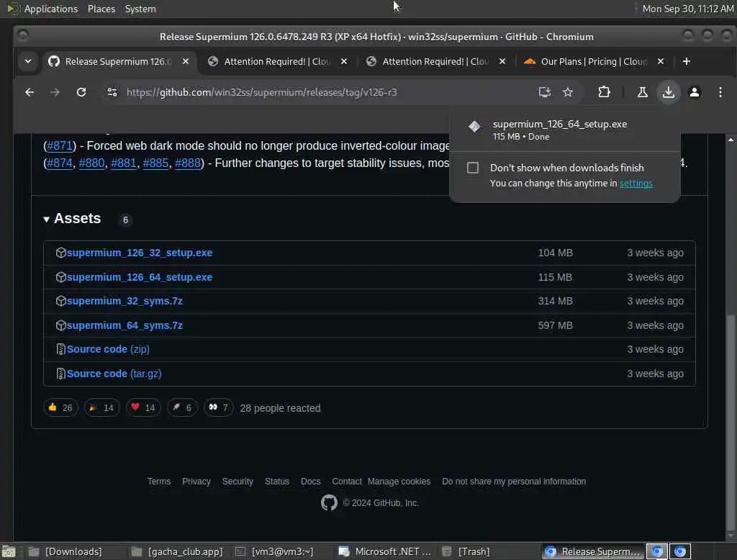The height and width of the screenshot is (560, 737).
Task: Open the tab search dropdown chevron
Action: pyautogui.click(x=28, y=62)
